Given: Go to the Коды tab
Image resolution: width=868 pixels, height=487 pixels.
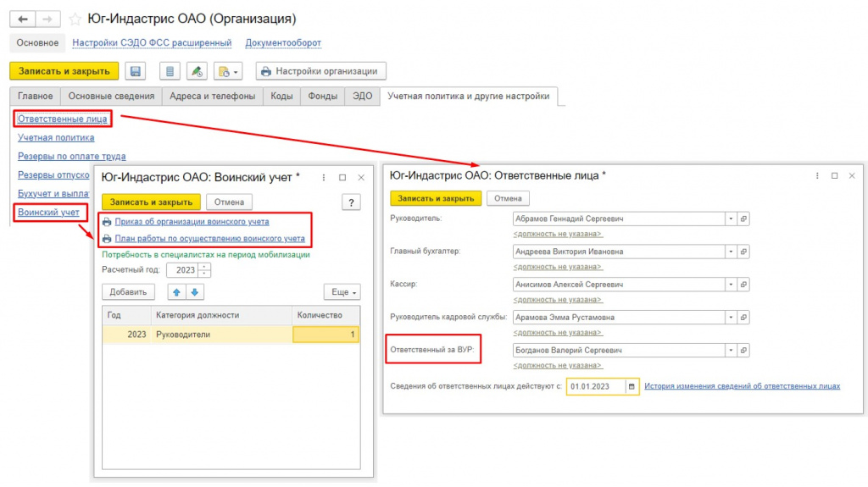Looking at the screenshot, I should click(x=281, y=96).
